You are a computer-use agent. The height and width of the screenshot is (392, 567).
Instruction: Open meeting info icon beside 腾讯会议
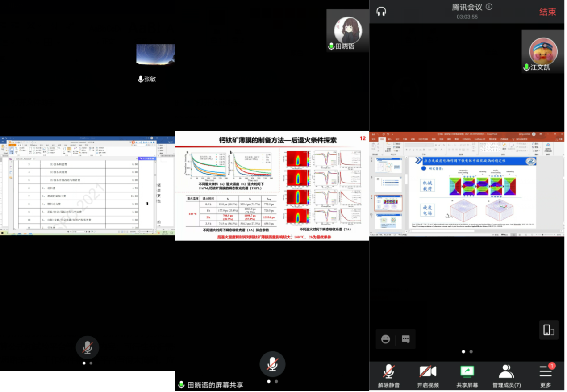(489, 7)
